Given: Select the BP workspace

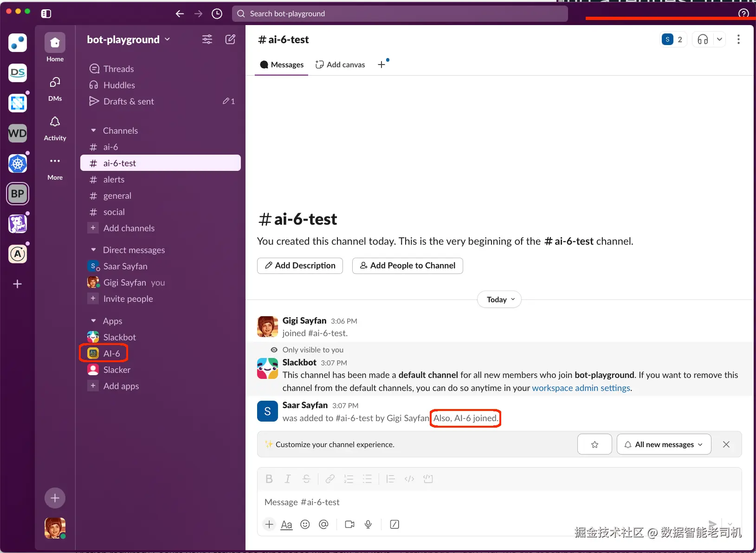Looking at the screenshot, I should 18,194.
